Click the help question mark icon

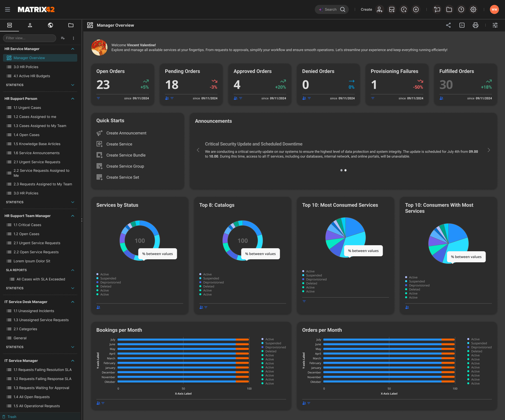pyautogui.click(x=461, y=10)
